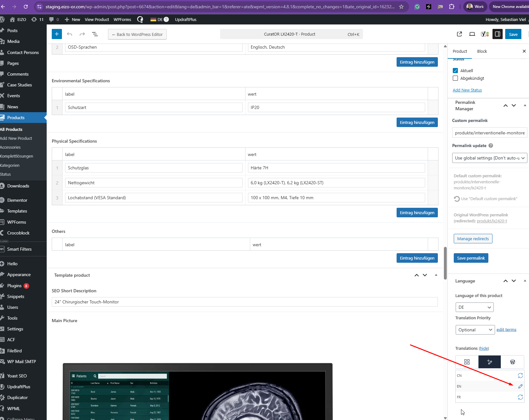Click the pencil edit icon for EN translation
Image resolution: width=529 pixels, height=420 pixels.
(x=520, y=386)
